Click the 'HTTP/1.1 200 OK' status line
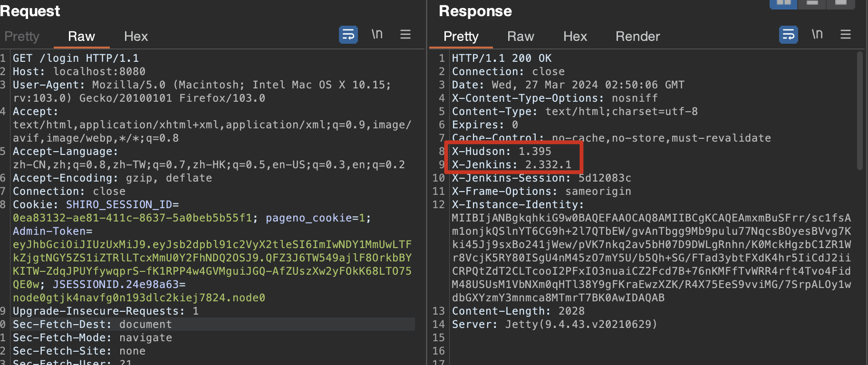 (502, 58)
